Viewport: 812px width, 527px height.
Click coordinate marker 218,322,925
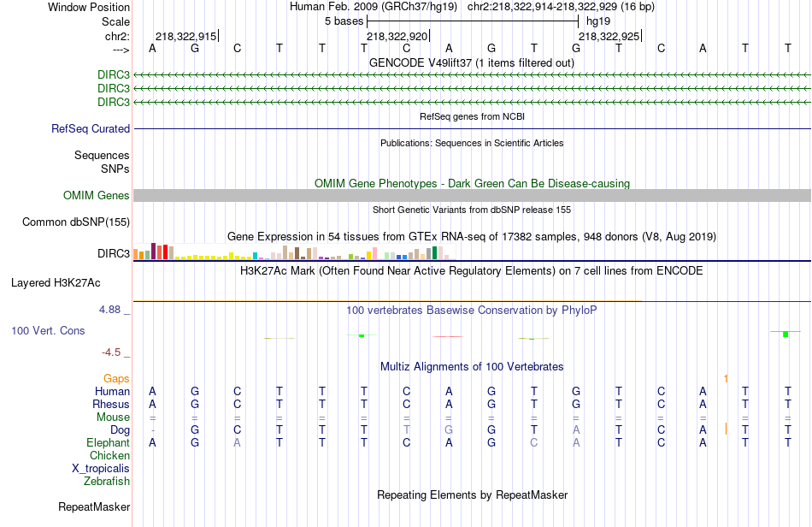pyautogui.click(x=609, y=36)
